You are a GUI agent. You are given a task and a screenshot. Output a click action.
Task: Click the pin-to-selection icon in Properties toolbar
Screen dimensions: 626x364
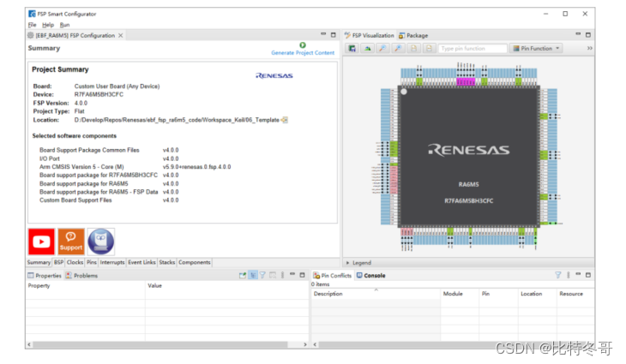(243, 275)
